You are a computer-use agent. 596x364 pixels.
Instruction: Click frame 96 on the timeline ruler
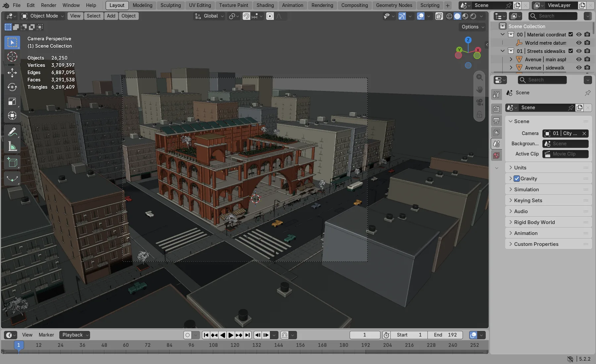[191, 345]
